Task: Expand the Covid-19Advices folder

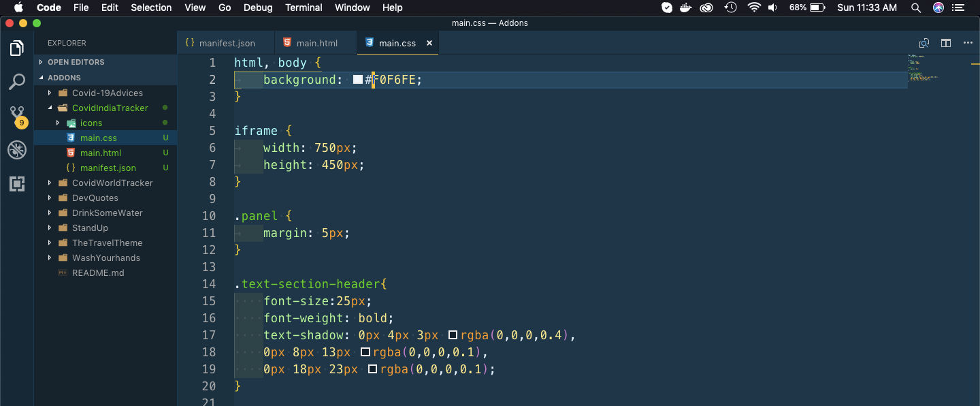Action: (49, 93)
